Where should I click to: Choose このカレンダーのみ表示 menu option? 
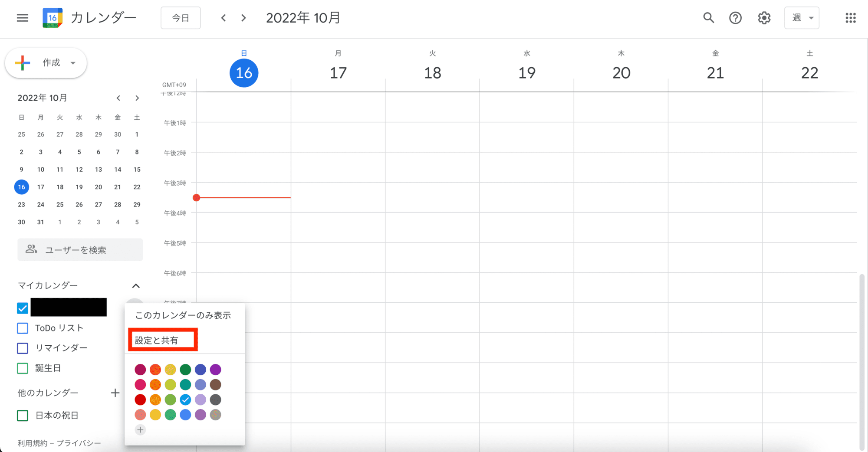pos(183,315)
